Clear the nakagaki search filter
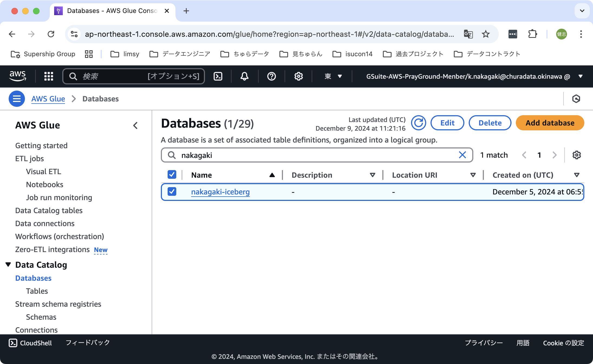 (462, 155)
